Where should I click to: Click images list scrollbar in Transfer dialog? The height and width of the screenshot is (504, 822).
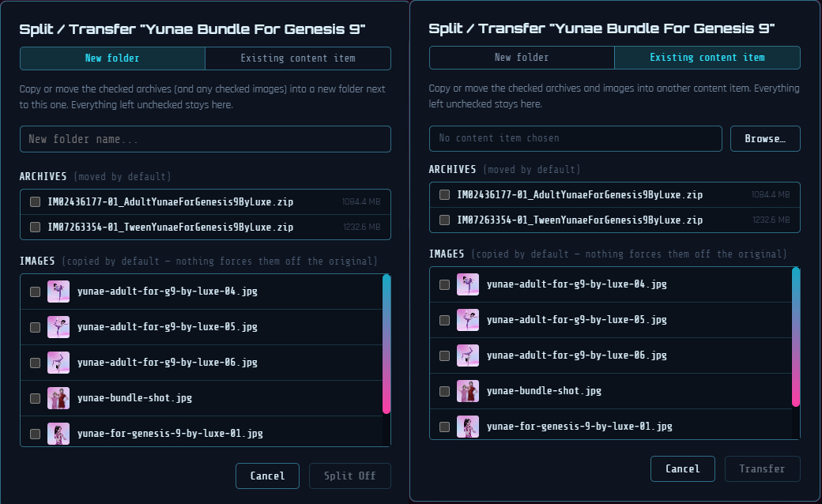point(796,337)
